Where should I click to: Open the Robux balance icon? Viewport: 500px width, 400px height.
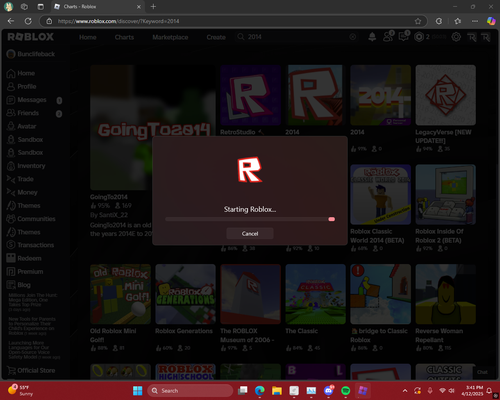pyautogui.click(x=419, y=37)
